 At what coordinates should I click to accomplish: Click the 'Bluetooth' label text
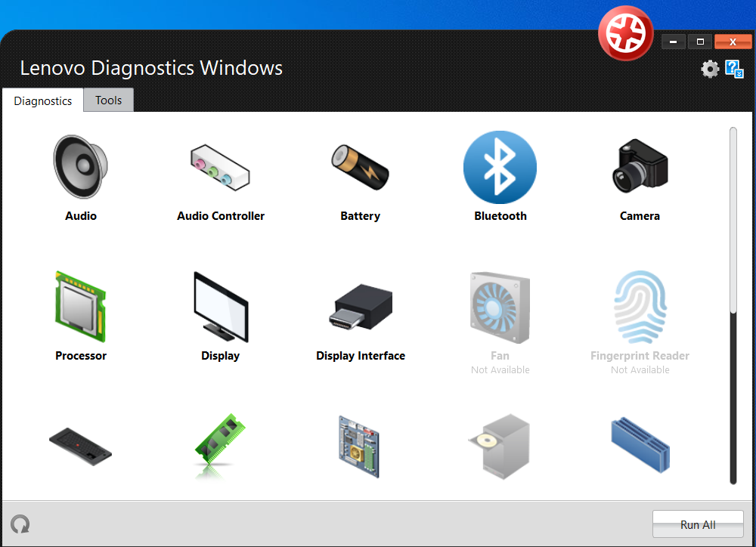point(500,216)
